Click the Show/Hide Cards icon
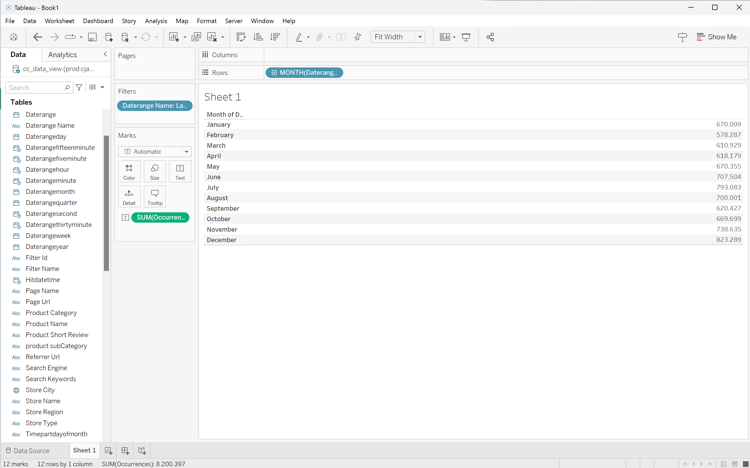Image resolution: width=750 pixels, height=468 pixels. click(445, 37)
